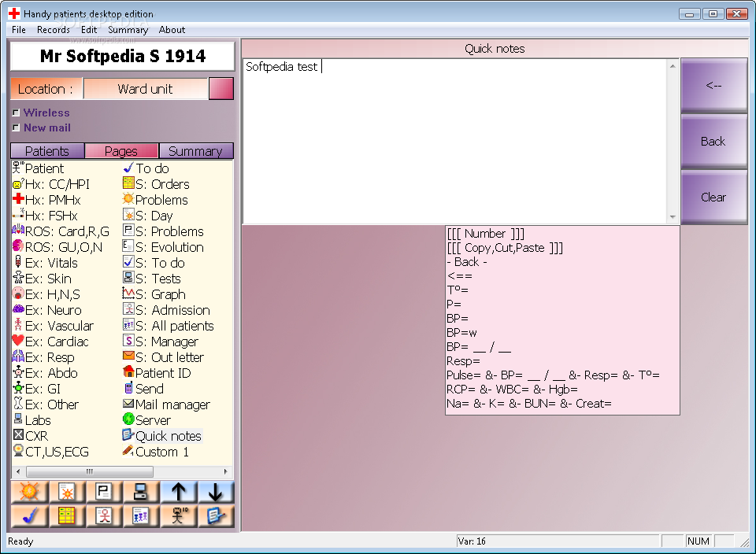Select the [[[ Copy,Cut,Paste ]]] template entry
This screenshot has height=554, width=756.
(505, 248)
